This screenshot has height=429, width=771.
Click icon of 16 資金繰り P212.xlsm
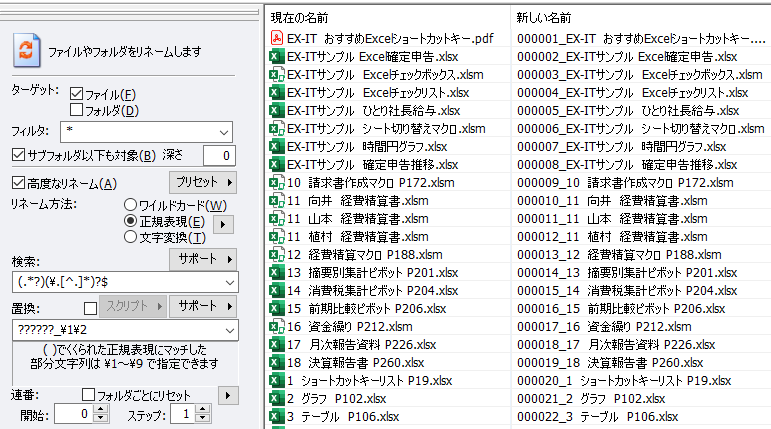[x=277, y=326]
